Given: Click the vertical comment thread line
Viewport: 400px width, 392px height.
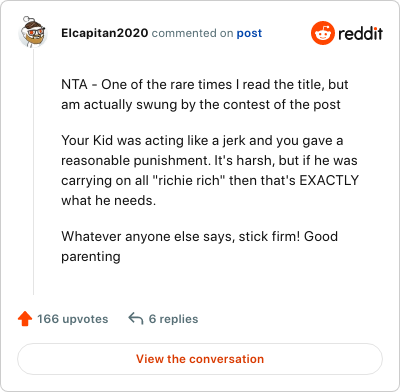Looking at the screenshot, I should (x=33, y=172).
